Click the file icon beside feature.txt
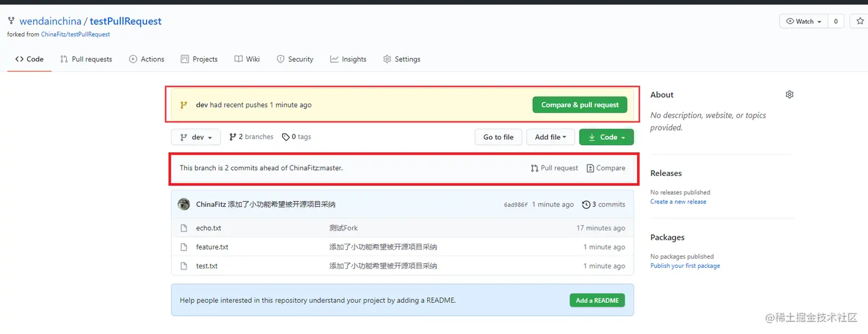The height and width of the screenshot is (334, 868). coord(184,247)
